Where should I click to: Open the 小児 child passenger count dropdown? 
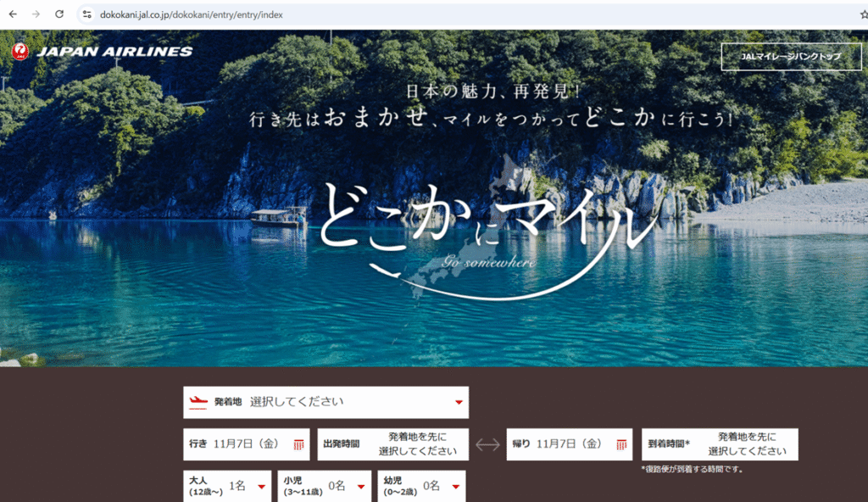click(x=360, y=487)
